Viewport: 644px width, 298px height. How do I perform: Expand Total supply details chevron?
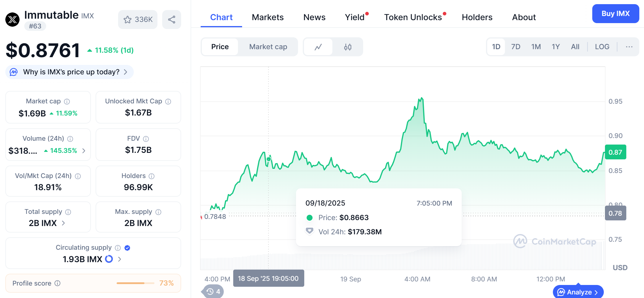(63, 223)
